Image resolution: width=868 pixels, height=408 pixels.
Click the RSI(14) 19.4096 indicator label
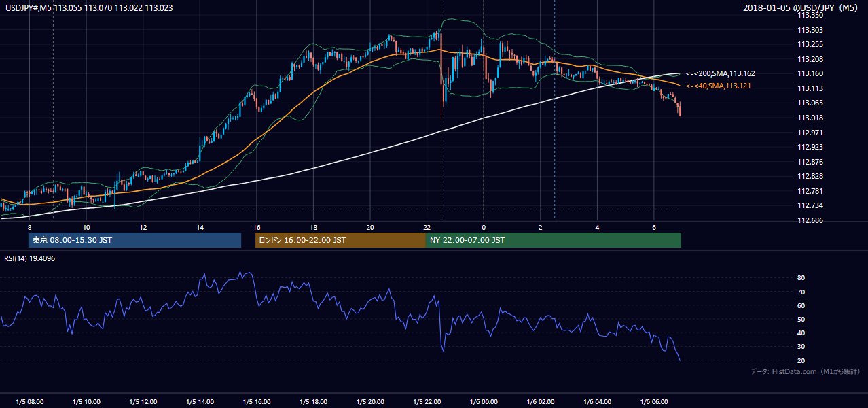click(31, 258)
